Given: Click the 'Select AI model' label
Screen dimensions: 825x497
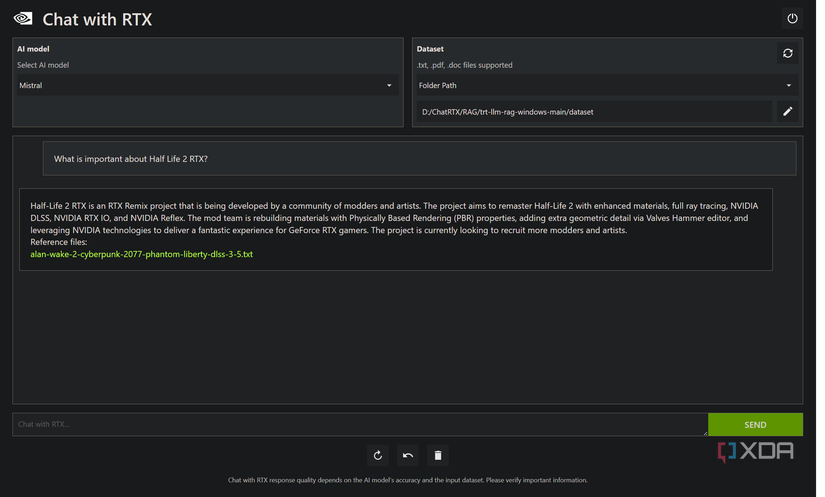Looking at the screenshot, I should [x=43, y=65].
